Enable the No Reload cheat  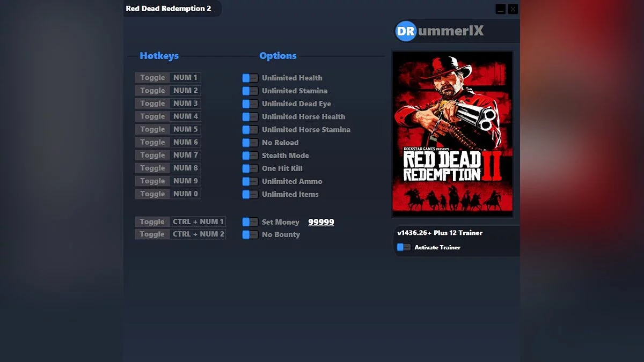click(250, 142)
